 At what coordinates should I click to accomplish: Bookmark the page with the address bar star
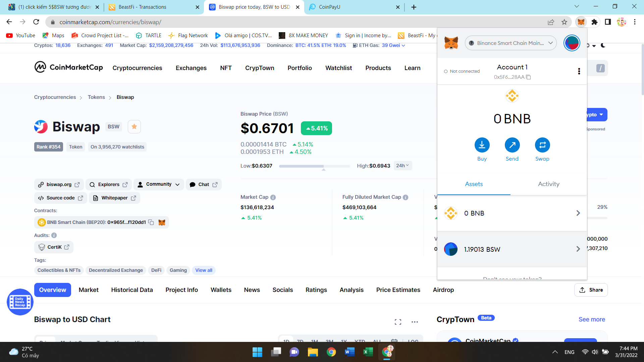(x=564, y=22)
